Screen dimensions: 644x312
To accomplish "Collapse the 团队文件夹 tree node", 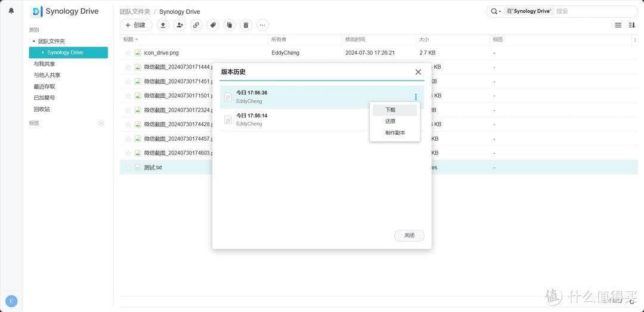I will coord(34,42).
